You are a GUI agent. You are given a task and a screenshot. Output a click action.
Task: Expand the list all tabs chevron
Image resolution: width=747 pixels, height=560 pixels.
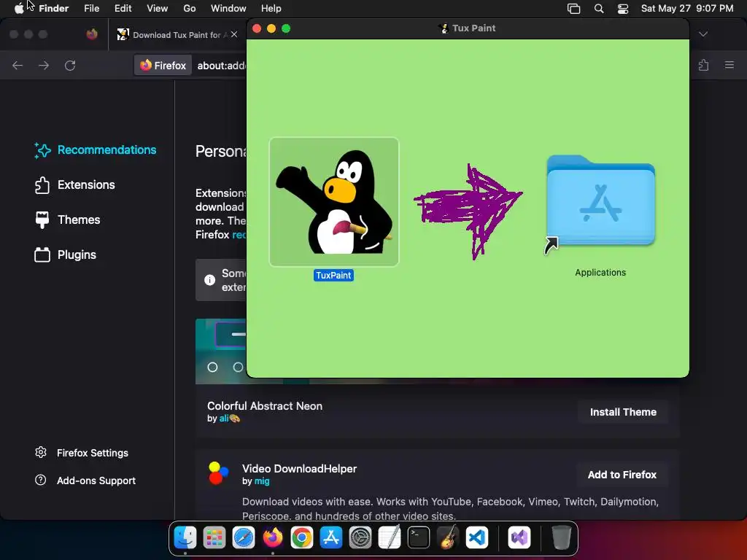pos(703,34)
